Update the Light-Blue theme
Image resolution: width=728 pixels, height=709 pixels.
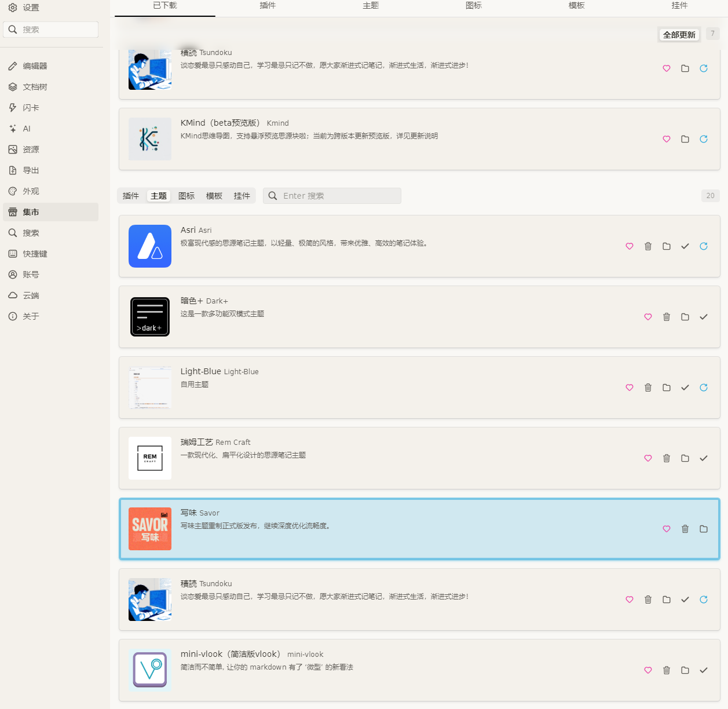704,388
